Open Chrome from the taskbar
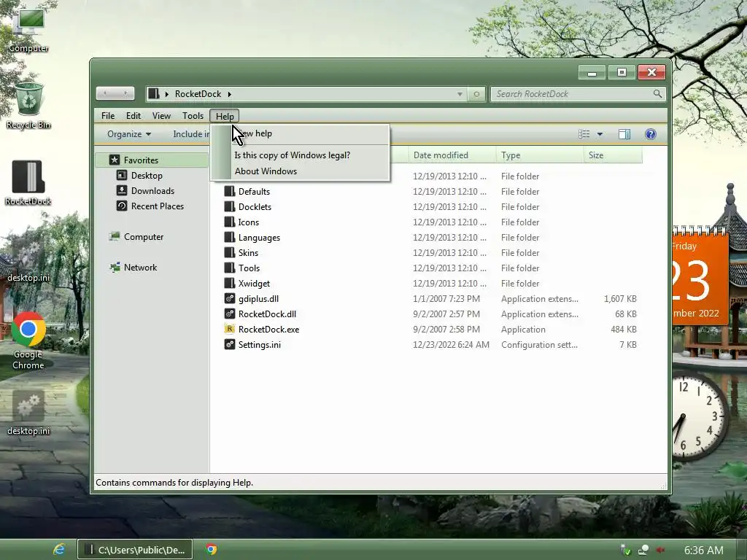 pyautogui.click(x=212, y=550)
